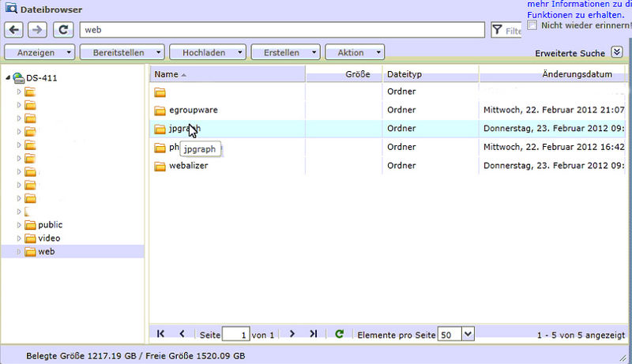632x364 pixels.
Task: Click the green reload icon in pagination bar
Action: pos(339,335)
